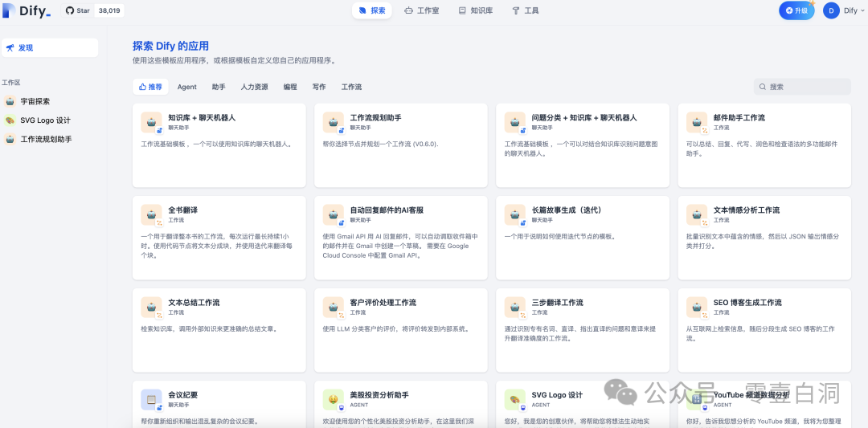
Task: Select the 工作流 category filter
Action: pos(351,87)
